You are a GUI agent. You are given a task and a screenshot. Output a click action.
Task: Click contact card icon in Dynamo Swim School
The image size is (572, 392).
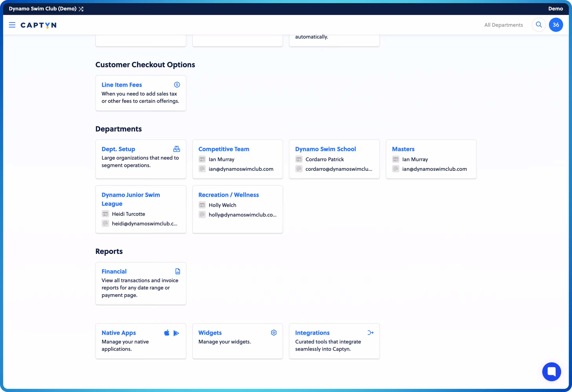point(299,159)
